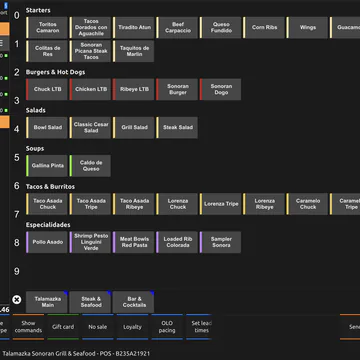
Task: Open Loyalty function
Action: point(132,327)
